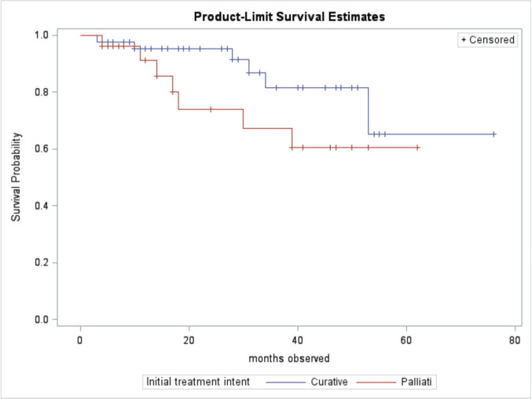Viewport: 532px width, 399px height.
Task: Click the months observed axis label
Action: point(289,358)
